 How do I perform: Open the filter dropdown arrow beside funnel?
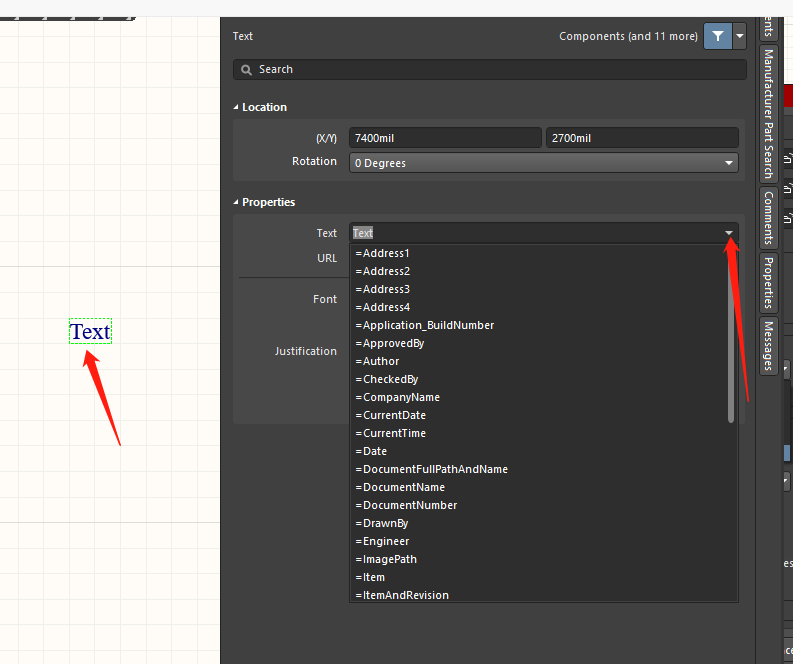[x=740, y=36]
